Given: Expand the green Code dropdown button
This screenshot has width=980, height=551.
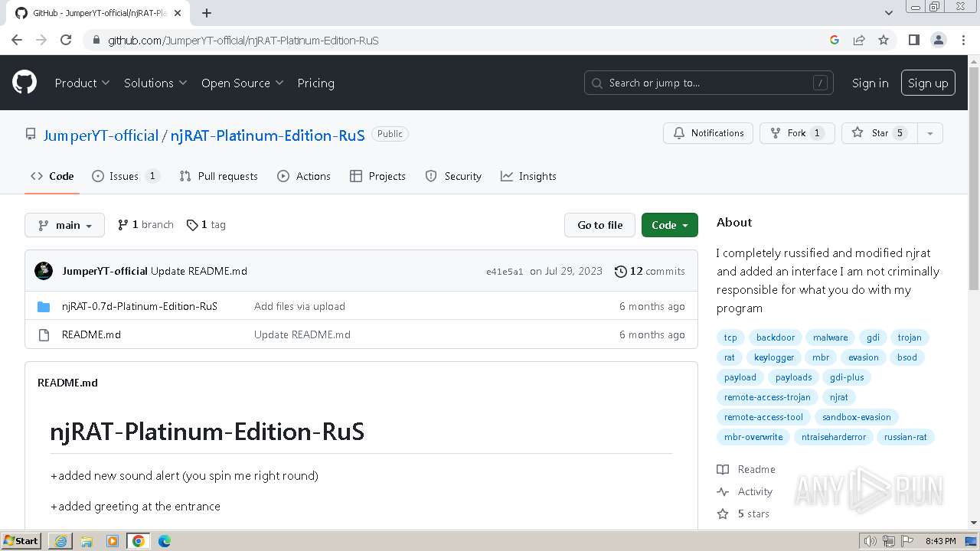Looking at the screenshot, I should [670, 225].
